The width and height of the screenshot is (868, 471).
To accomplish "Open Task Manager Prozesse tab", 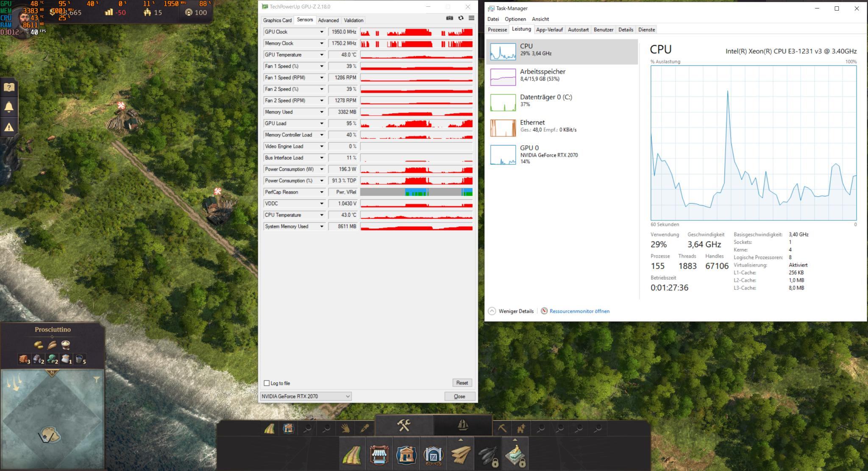I will pos(497,30).
